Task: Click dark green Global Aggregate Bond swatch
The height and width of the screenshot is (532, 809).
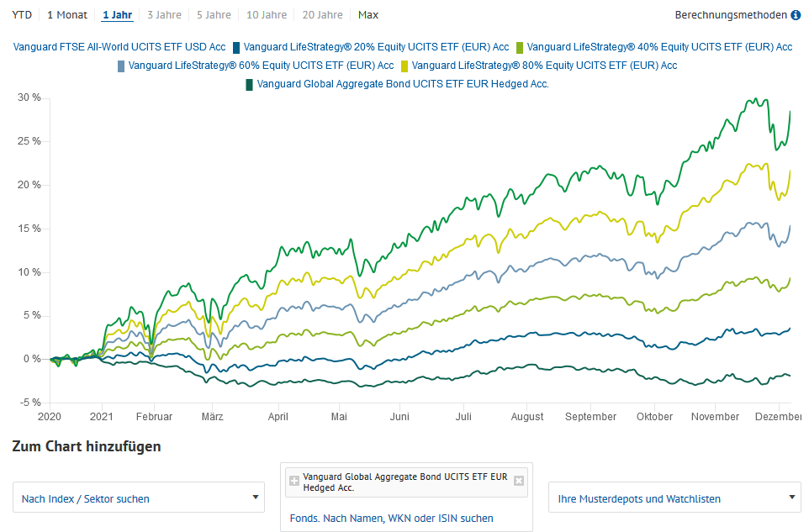Action: (x=250, y=84)
